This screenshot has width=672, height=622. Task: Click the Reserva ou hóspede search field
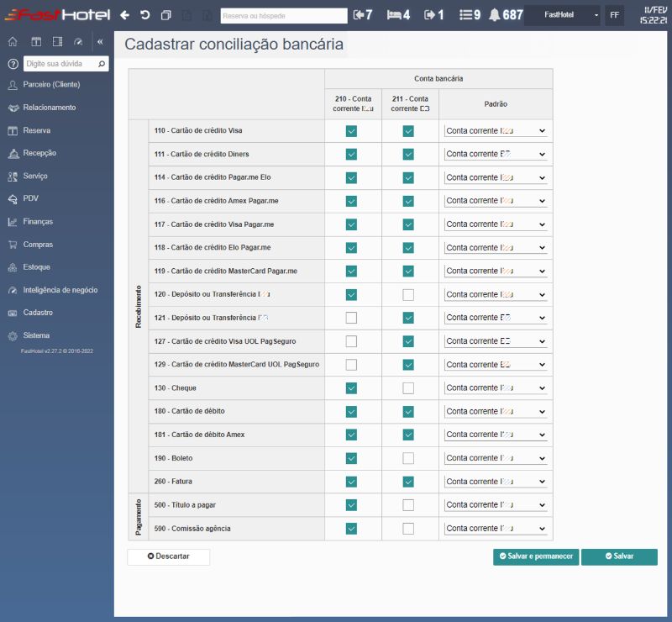click(x=284, y=15)
